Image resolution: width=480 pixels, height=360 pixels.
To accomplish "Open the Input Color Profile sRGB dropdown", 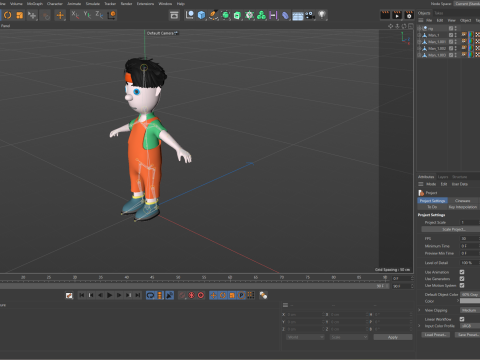I will [x=470, y=326].
